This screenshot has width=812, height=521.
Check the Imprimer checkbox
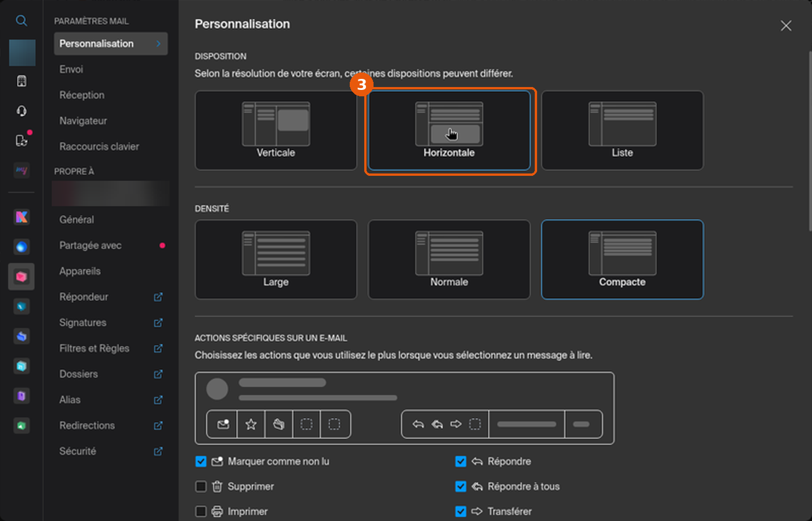(x=201, y=512)
